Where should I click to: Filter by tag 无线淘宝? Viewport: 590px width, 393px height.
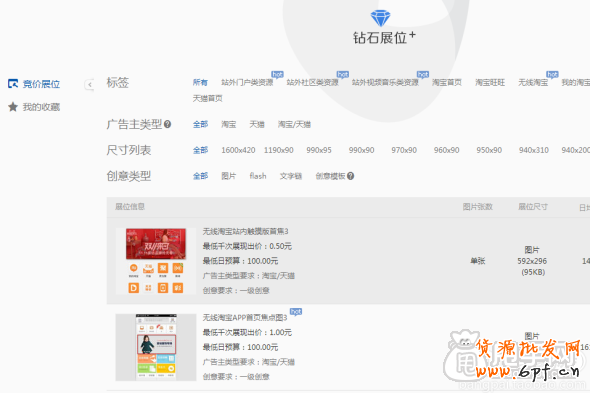(x=533, y=82)
